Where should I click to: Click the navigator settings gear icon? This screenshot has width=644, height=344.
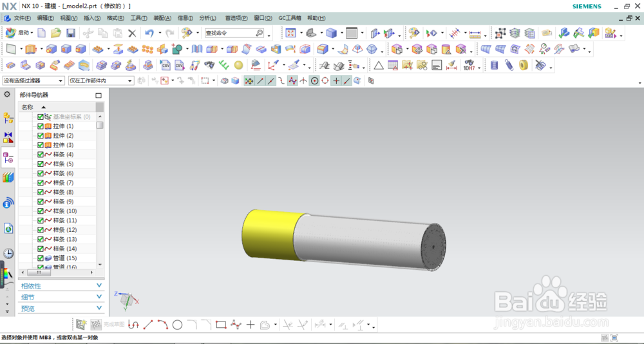pos(7,95)
